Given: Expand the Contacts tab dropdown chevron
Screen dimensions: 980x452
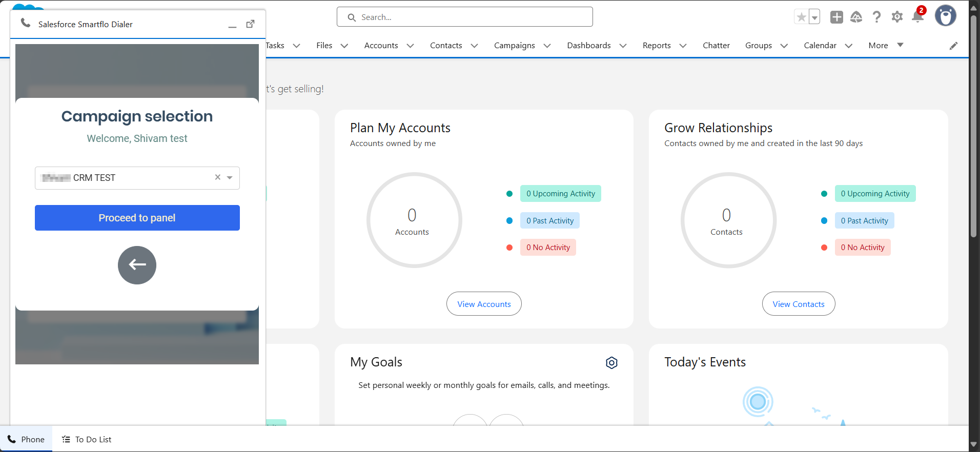Looking at the screenshot, I should point(474,46).
